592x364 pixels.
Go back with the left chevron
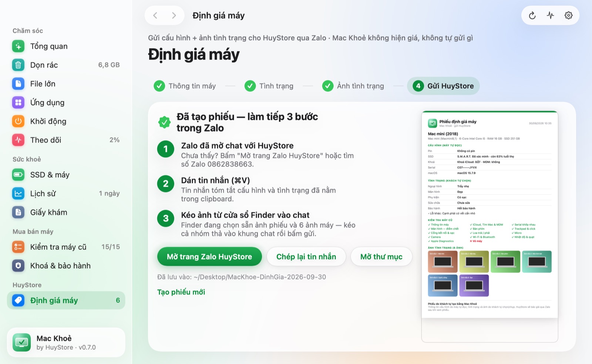[155, 16]
